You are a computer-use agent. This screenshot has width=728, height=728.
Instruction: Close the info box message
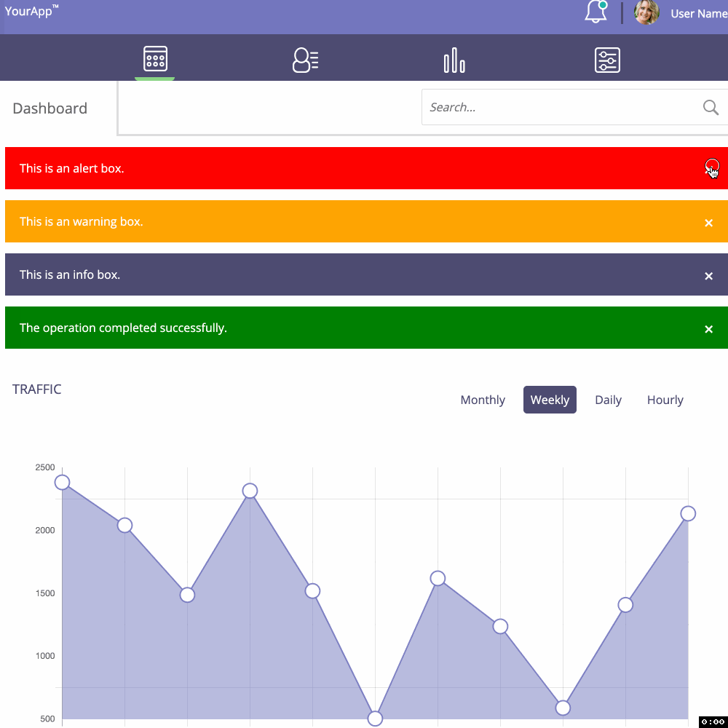tap(708, 276)
